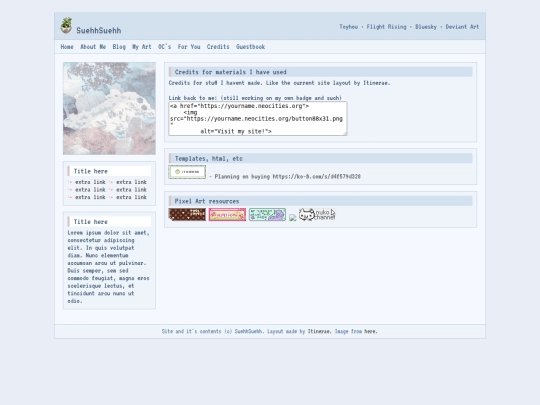Click the 'here' image source link
Screen dimensions: 540x405
pos(370,331)
